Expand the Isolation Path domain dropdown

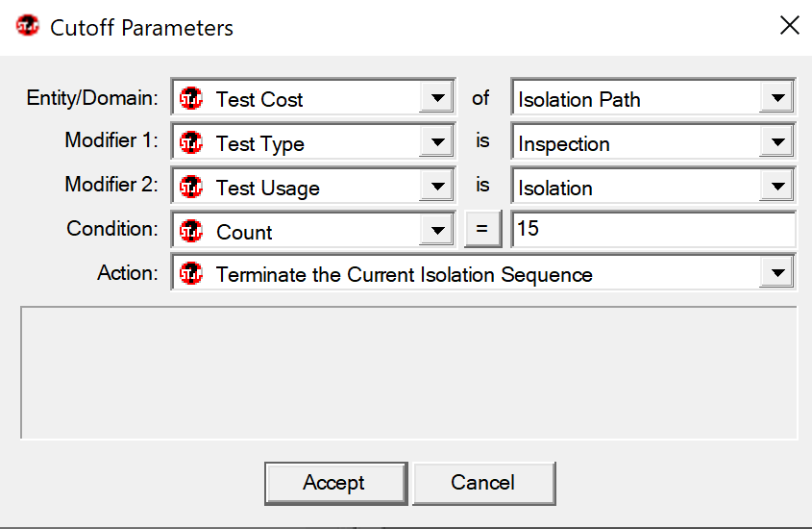pyautogui.click(x=777, y=98)
